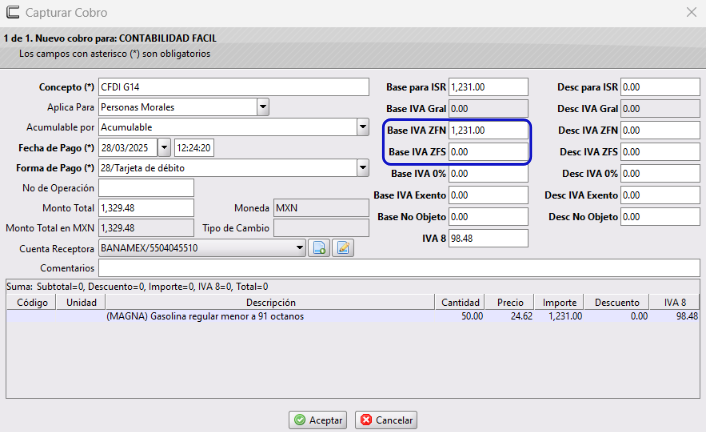Click the Precio column header
This screenshot has width=706, height=432.
point(510,302)
